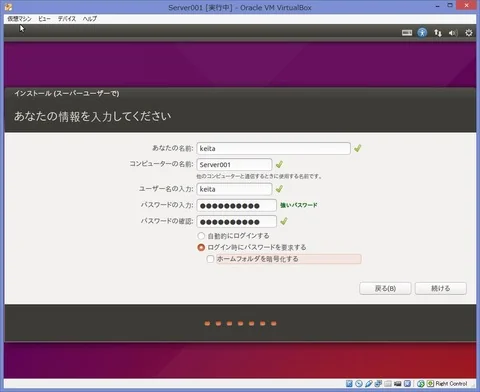Screen dimensions: 480x392
Task: Open the network up/down arrows indicator
Action: click(438, 33)
